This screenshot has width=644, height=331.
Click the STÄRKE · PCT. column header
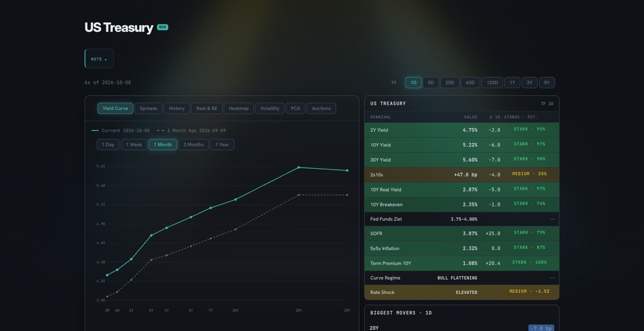521,117
